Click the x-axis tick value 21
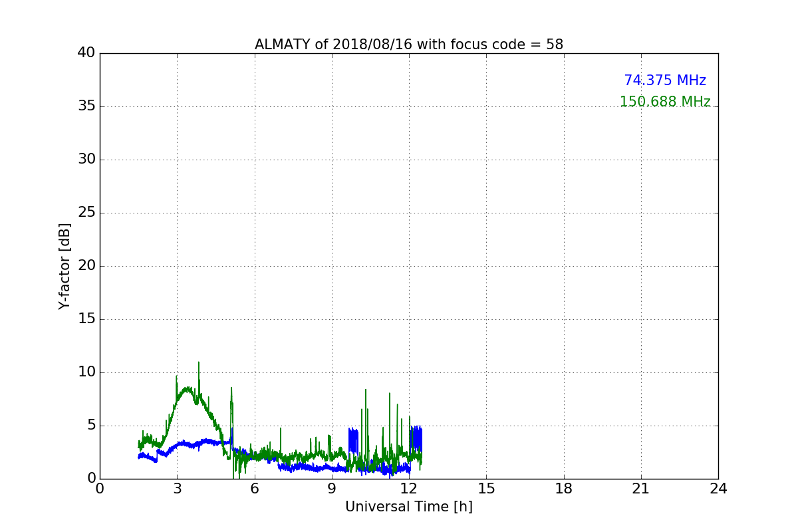Image resolution: width=798 pixels, height=532 pixels. [x=641, y=489]
